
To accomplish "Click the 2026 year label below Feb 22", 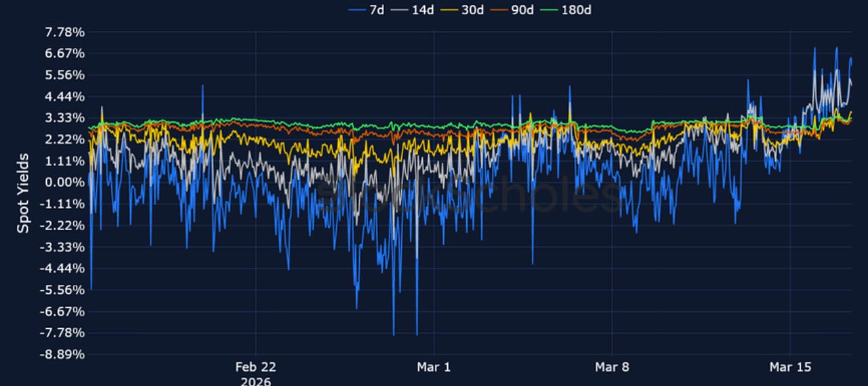I will point(255,381).
